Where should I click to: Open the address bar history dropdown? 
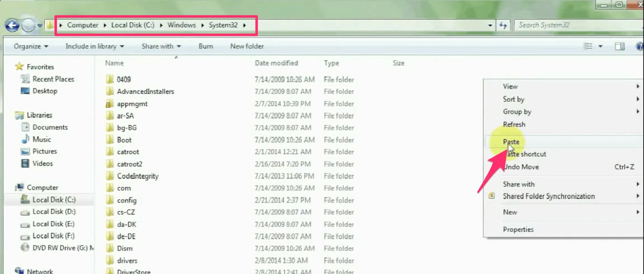[490, 26]
